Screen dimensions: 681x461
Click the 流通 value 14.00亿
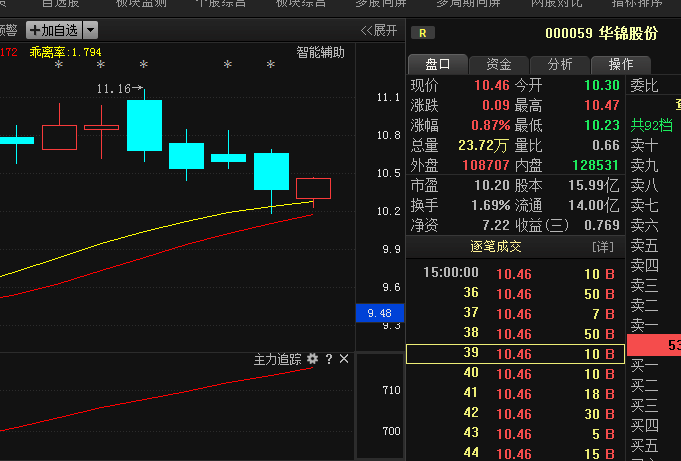tap(594, 205)
